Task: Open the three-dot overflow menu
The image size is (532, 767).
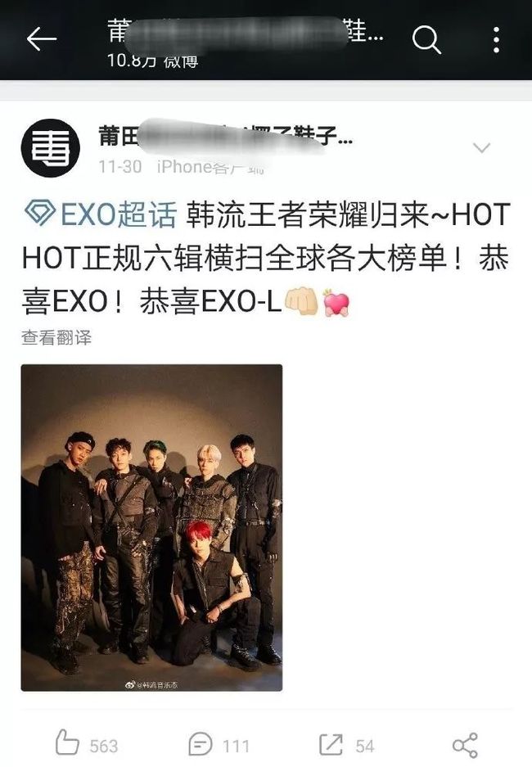Action: (x=496, y=39)
